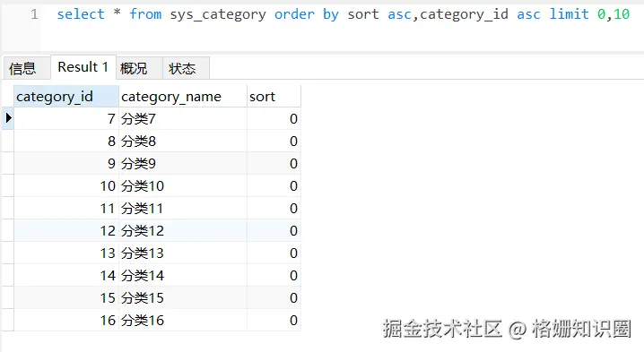Click sort value 0 in 分类7 row
The height and width of the screenshot is (352, 644).
(274, 119)
